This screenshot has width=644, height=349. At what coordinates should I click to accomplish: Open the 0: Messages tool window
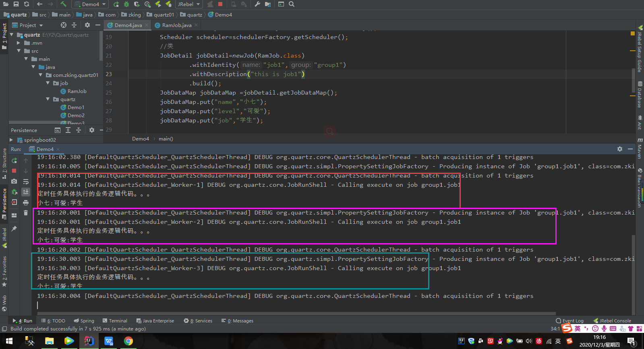click(237, 321)
